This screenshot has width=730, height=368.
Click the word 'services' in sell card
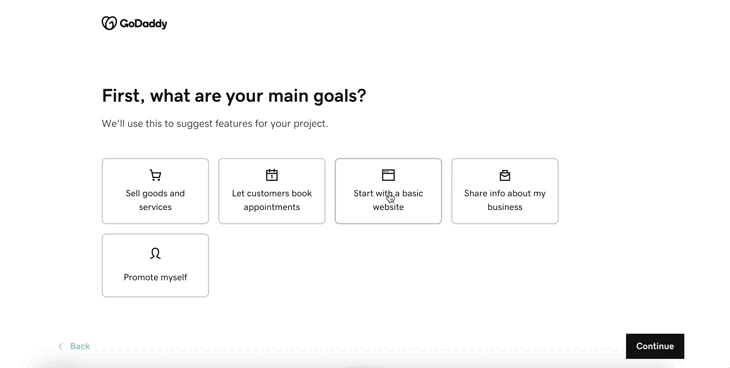coord(155,207)
